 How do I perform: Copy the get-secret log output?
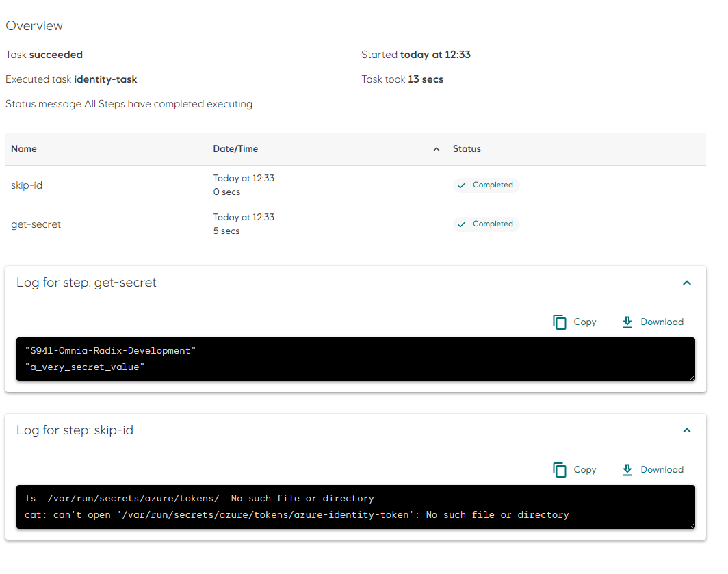point(574,322)
